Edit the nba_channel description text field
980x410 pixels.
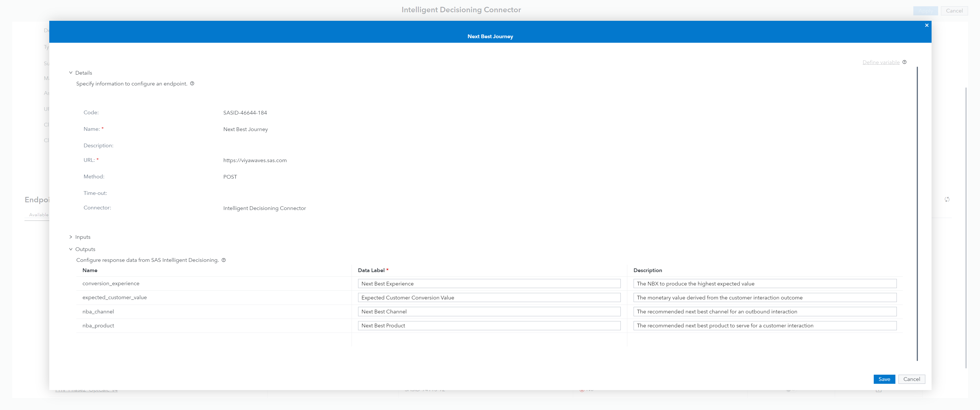click(x=765, y=311)
